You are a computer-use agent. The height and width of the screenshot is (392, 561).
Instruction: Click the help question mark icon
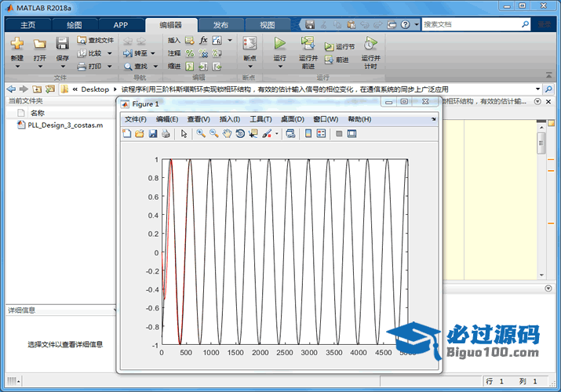point(405,24)
